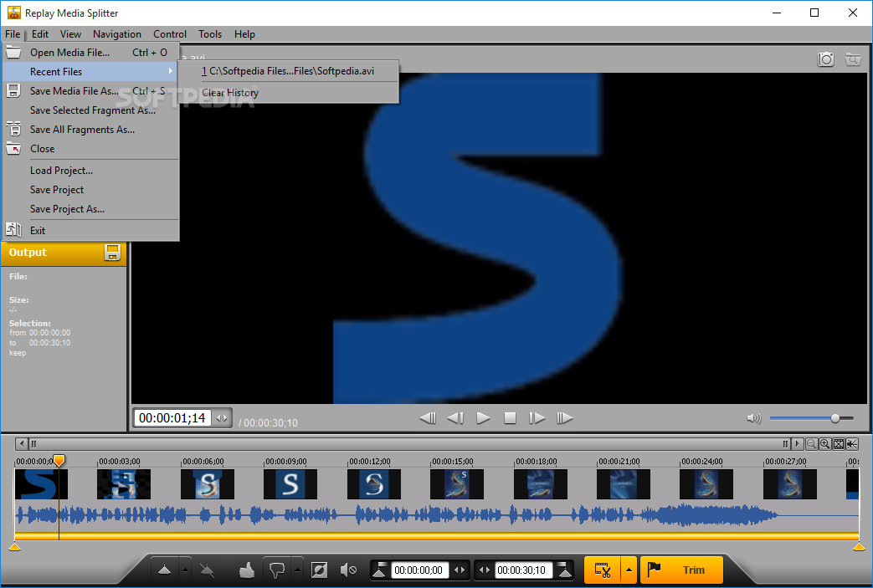Add a marker with the triangle button
The image size is (873, 588).
[x=164, y=570]
